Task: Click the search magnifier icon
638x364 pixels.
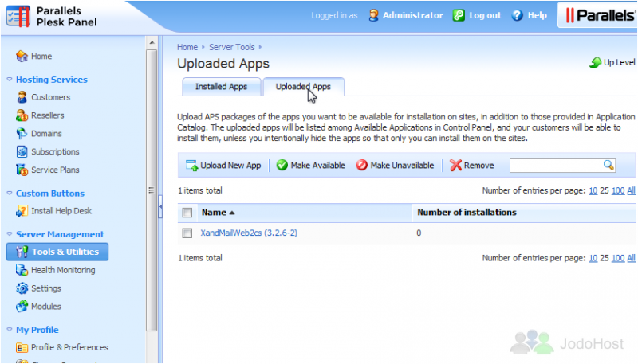Action: coord(608,165)
